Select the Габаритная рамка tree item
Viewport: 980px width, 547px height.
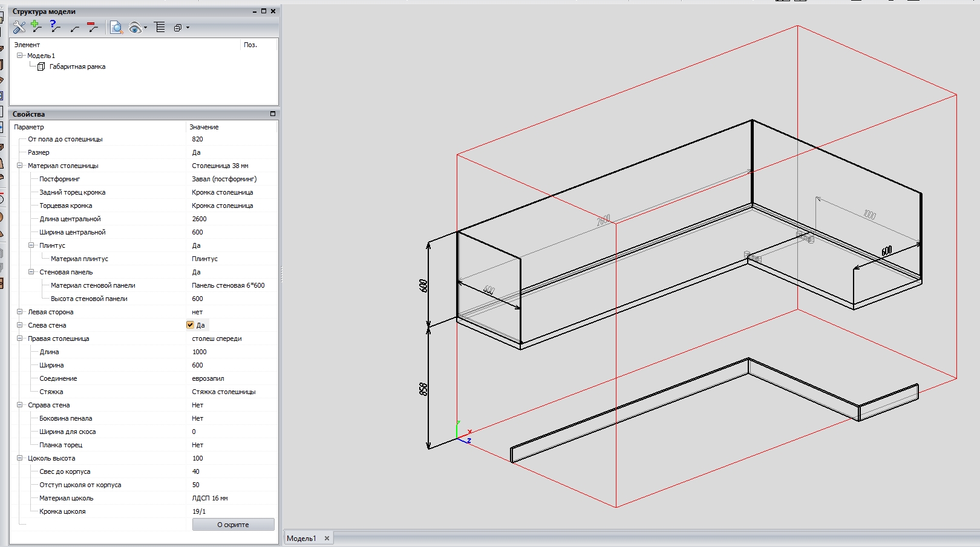point(77,66)
